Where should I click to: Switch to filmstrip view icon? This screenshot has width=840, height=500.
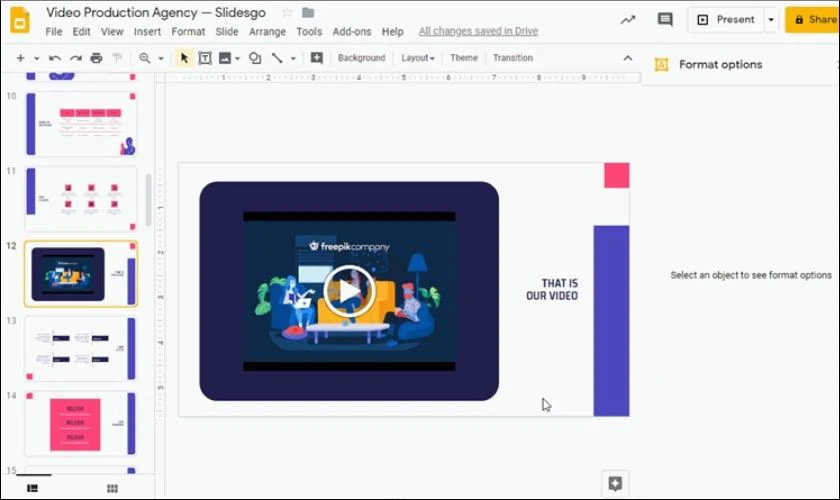(33, 488)
